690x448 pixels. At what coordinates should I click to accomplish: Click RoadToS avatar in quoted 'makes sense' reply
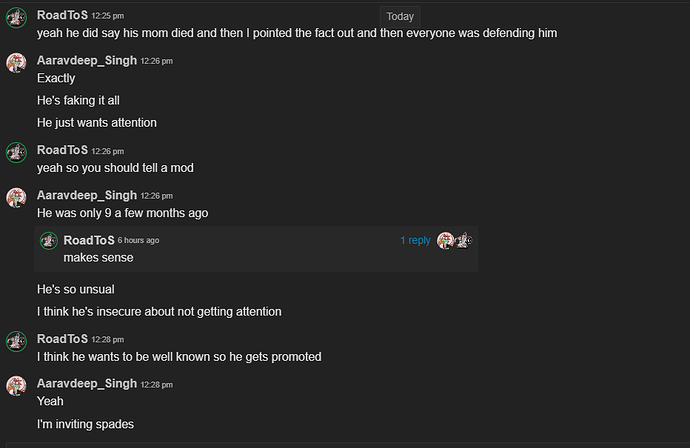[49, 241]
